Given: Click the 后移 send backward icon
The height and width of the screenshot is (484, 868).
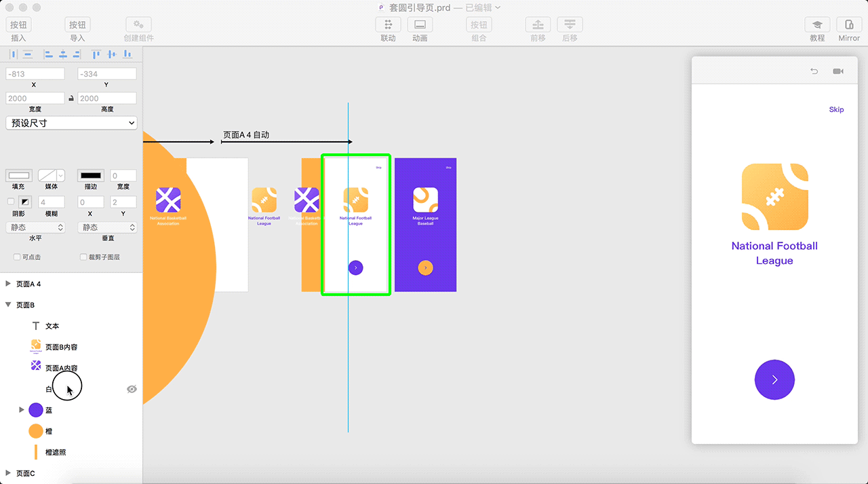Looking at the screenshot, I should 570,25.
